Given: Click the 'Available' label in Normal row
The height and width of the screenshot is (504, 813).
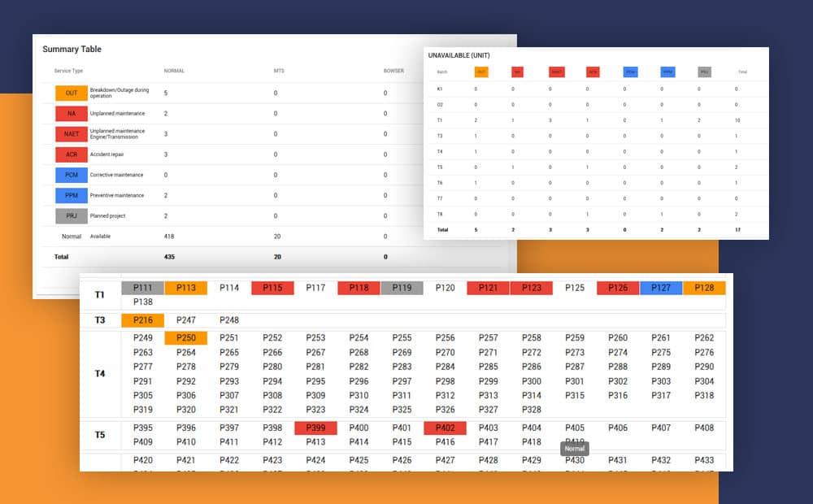Looking at the screenshot, I should pos(100,237).
